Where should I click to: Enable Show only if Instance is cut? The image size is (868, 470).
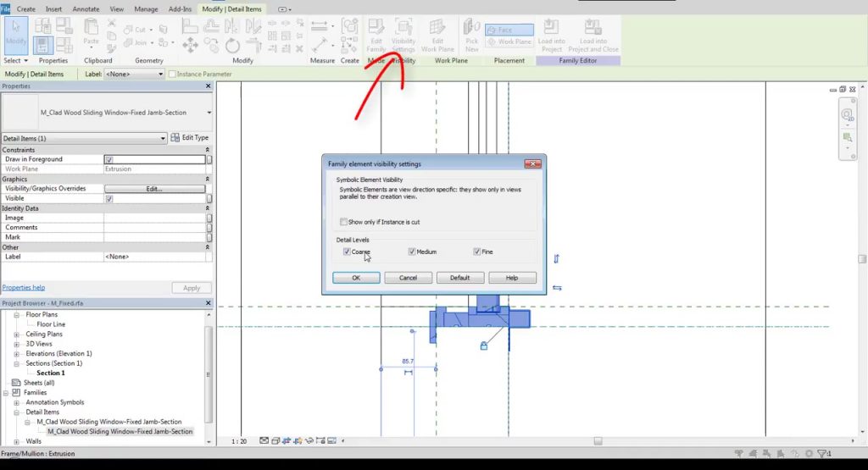(x=343, y=222)
